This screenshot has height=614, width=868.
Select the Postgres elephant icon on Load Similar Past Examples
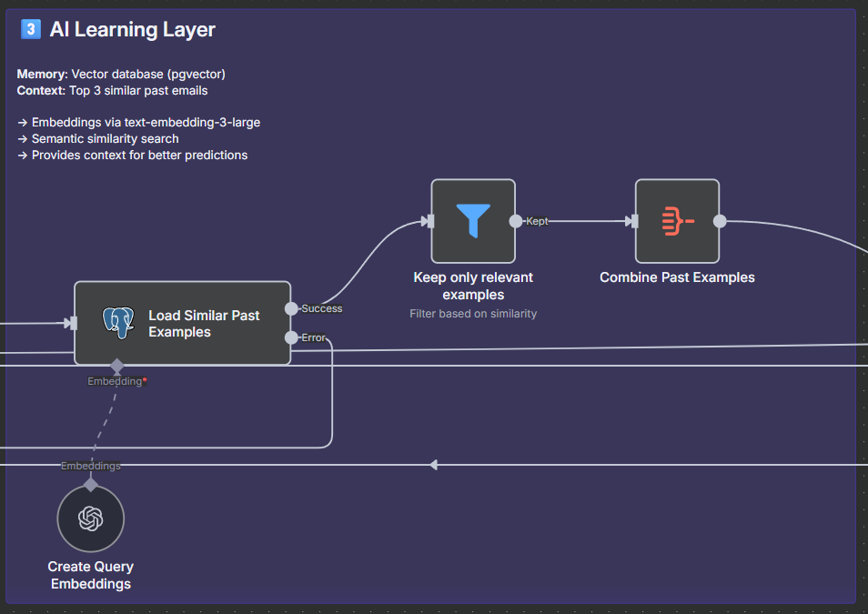coord(118,322)
